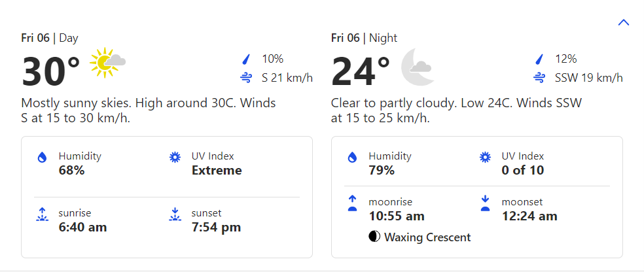
Task: Click the moonrise icon
Action: 352,203
